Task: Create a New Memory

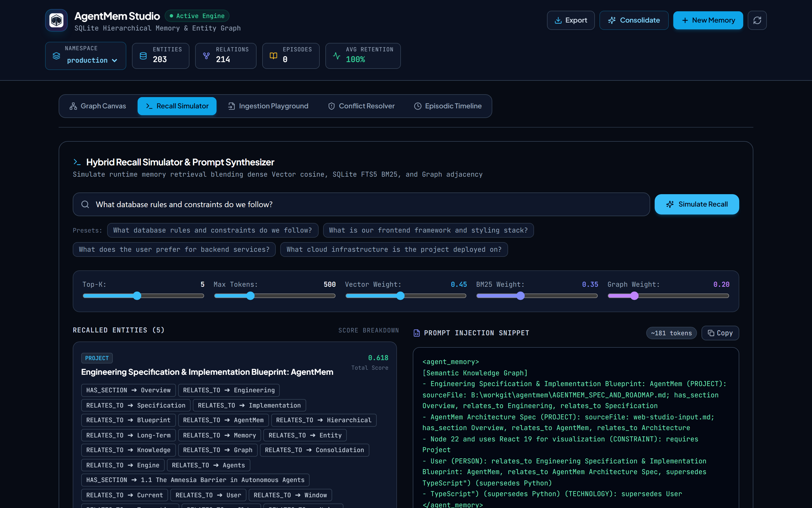Action: (708, 20)
